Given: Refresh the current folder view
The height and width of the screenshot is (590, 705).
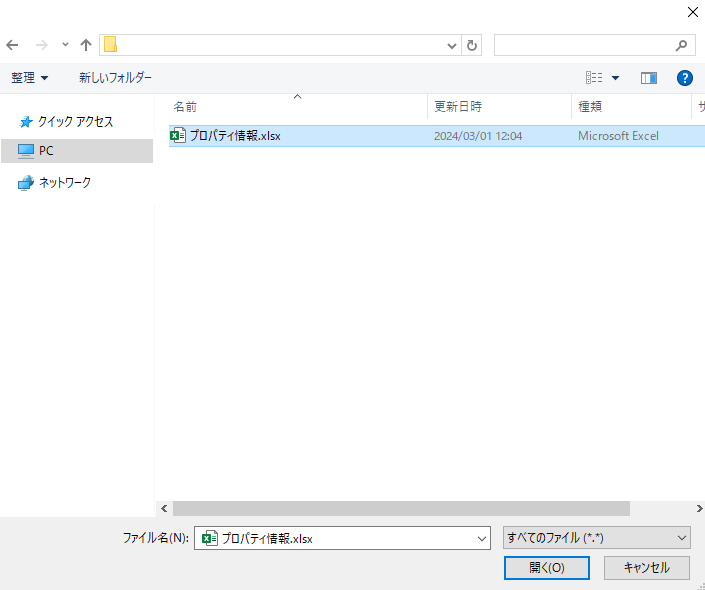Looking at the screenshot, I should click(x=472, y=45).
